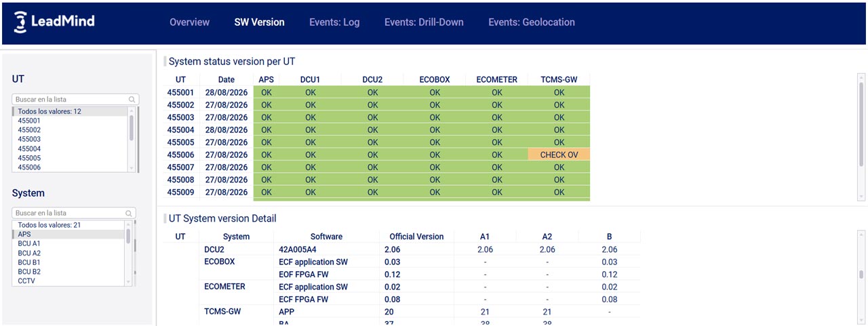868x326 pixels.
Task: Open the Overview tab
Action: click(189, 22)
